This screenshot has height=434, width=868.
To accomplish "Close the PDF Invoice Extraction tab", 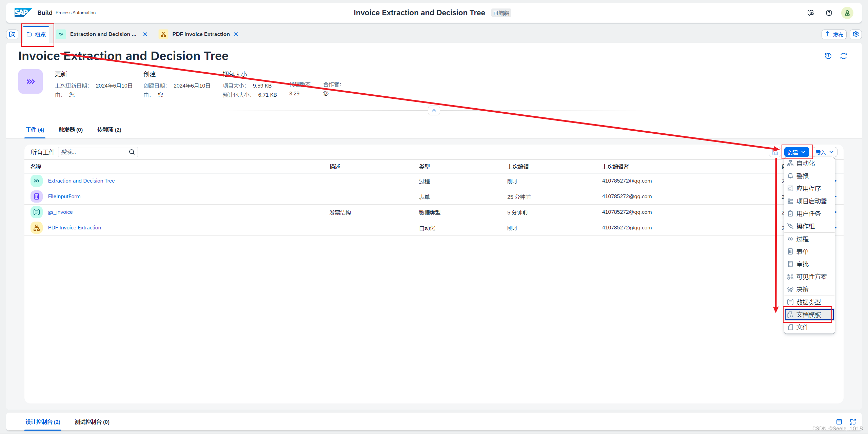I will [236, 34].
